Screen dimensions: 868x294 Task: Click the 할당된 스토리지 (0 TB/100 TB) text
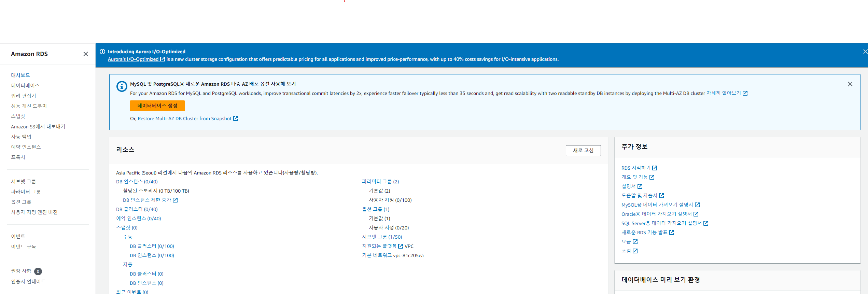[156, 191]
